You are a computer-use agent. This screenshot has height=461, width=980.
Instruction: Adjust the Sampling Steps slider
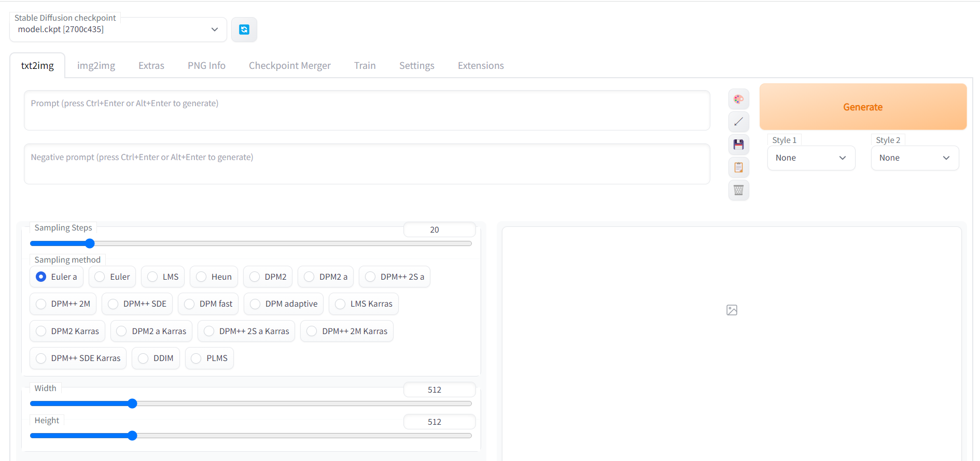(x=251, y=243)
